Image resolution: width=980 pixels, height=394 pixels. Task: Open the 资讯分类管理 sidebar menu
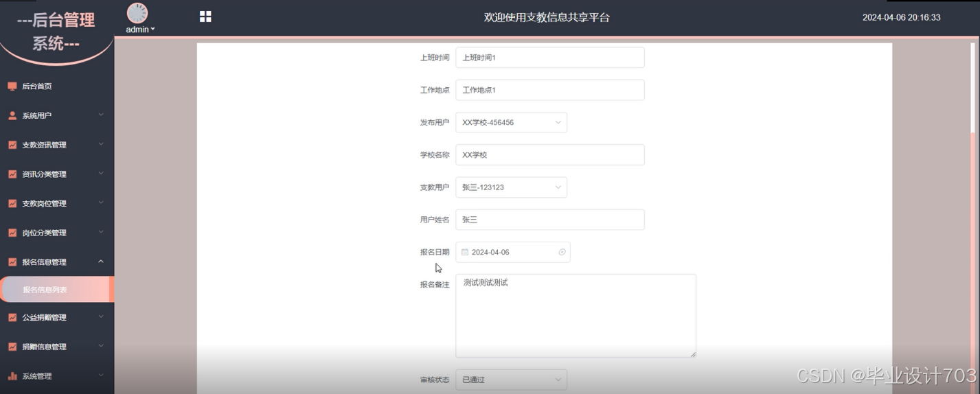57,174
